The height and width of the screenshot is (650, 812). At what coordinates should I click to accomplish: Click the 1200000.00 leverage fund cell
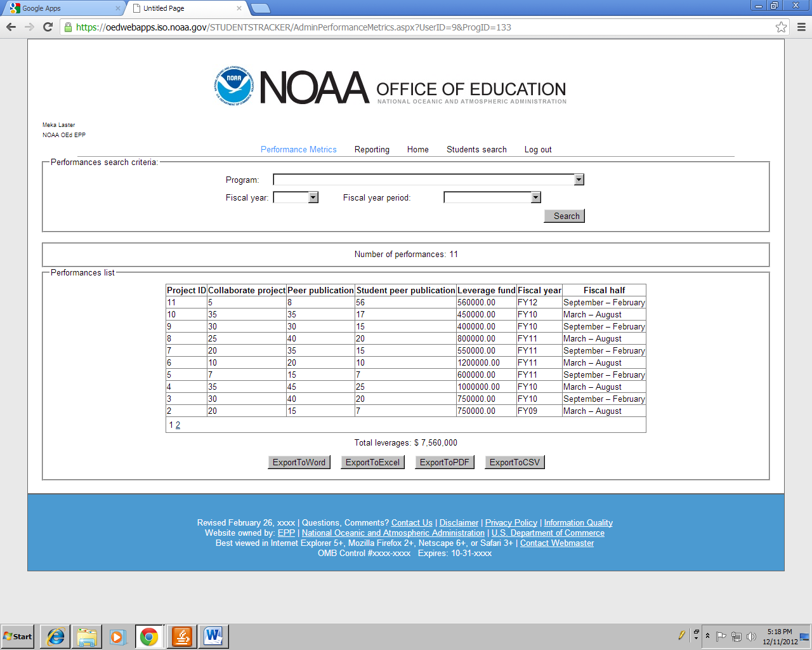coord(487,363)
